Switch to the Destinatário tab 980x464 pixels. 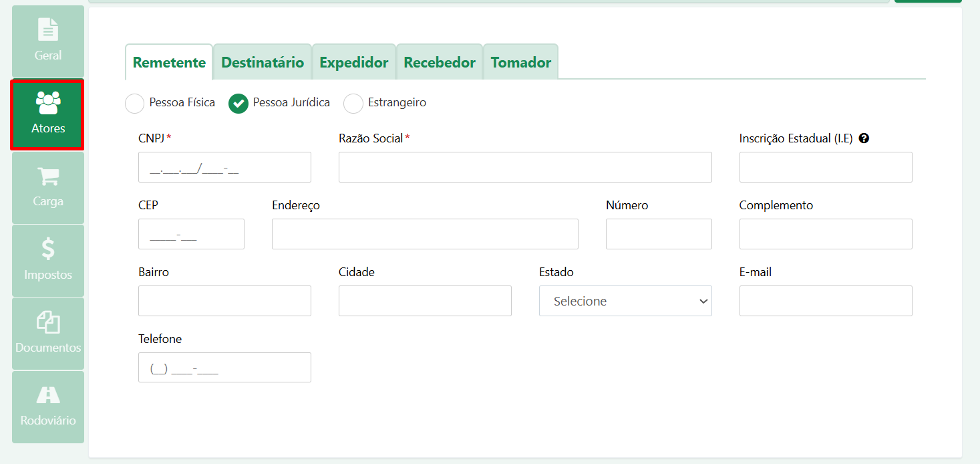pyautogui.click(x=263, y=62)
